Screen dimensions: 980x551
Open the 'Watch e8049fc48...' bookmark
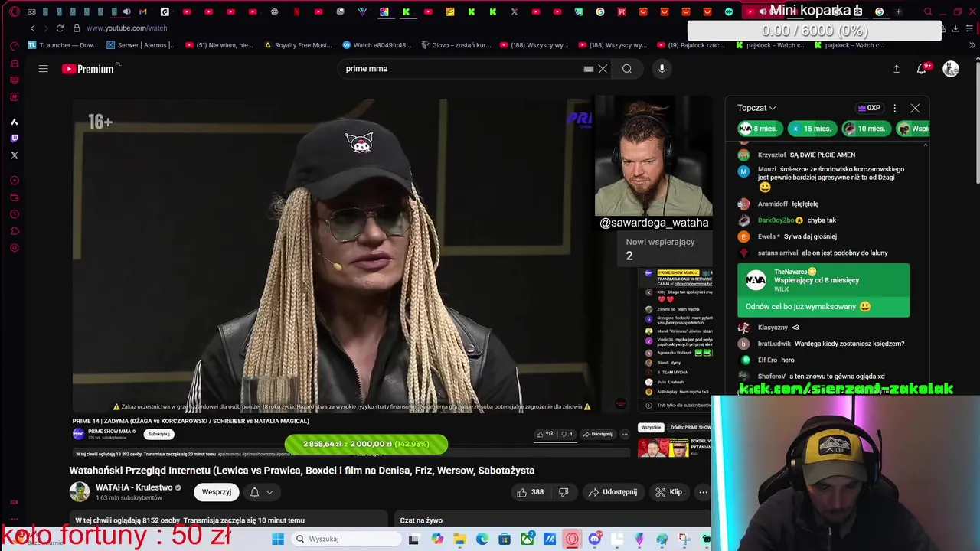tap(377, 45)
